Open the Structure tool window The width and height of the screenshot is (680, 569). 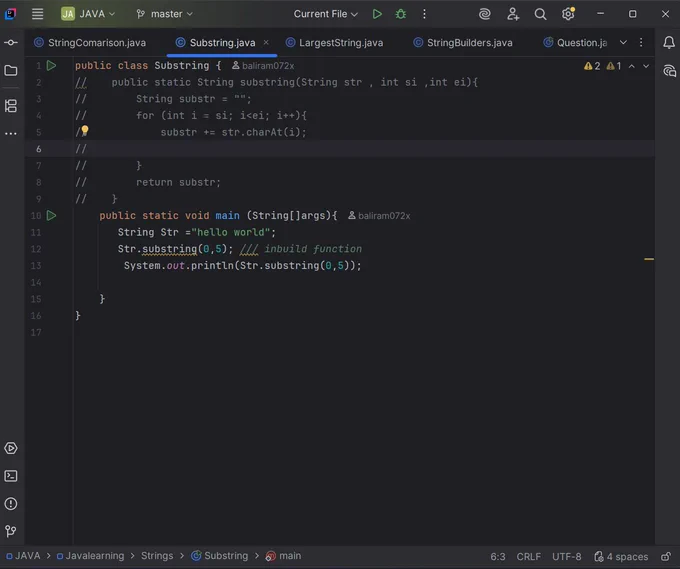click(x=11, y=106)
